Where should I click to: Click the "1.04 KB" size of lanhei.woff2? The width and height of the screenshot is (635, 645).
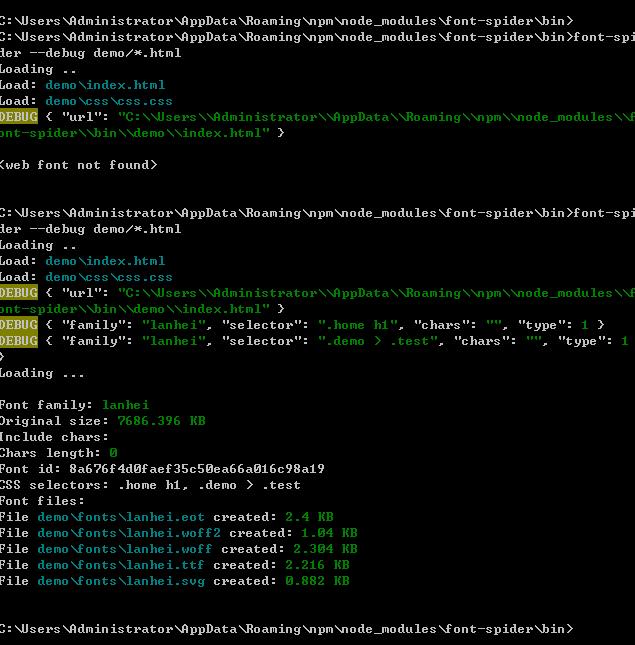click(329, 533)
